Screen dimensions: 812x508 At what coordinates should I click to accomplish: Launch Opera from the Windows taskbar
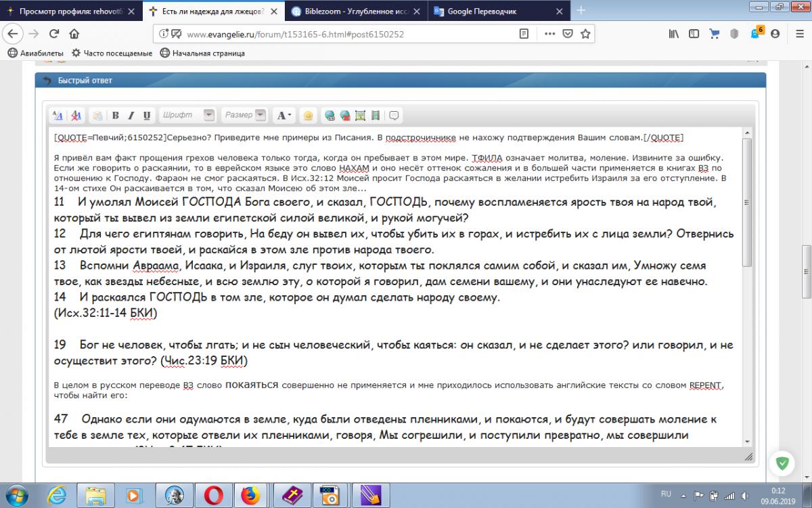[x=214, y=495]
